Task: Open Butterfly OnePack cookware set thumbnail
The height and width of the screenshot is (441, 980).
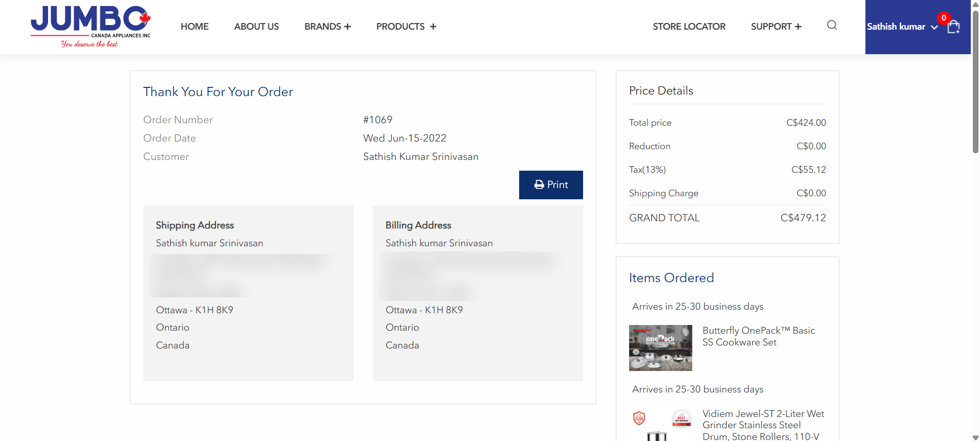Action: click(x=660, y=348)
